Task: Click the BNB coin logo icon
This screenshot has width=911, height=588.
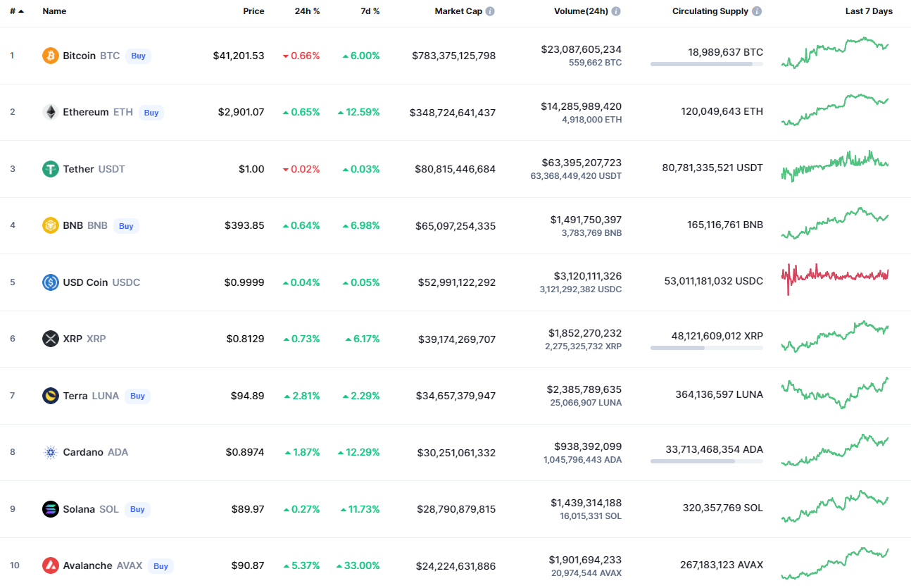Action: pyautogui.click(x=51, y=225)
